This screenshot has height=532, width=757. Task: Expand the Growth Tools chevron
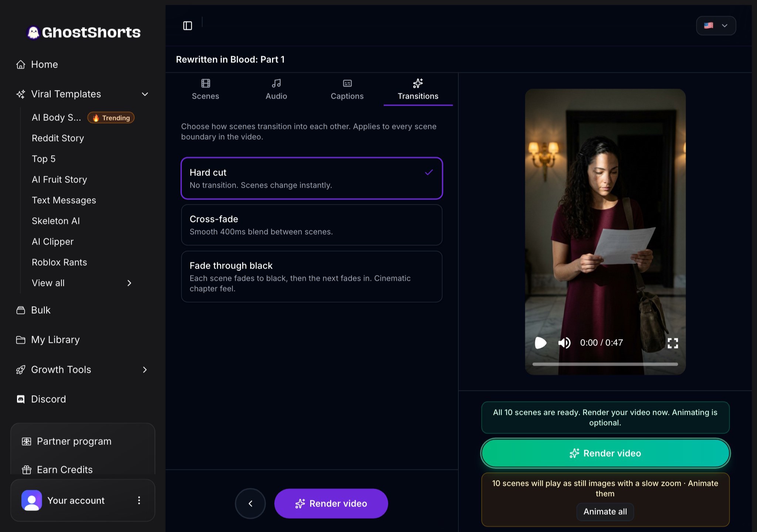pyautogui.click(x=145, y=370)
